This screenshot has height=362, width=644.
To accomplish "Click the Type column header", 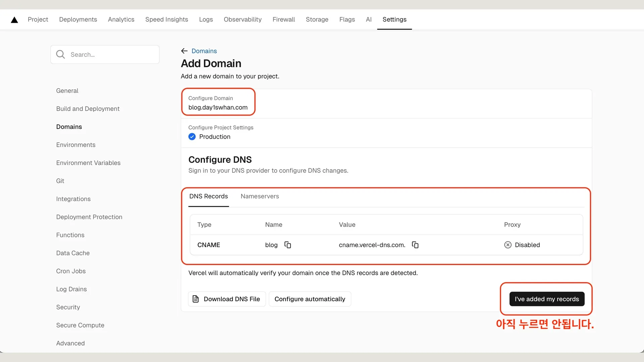I will [204, 225].
